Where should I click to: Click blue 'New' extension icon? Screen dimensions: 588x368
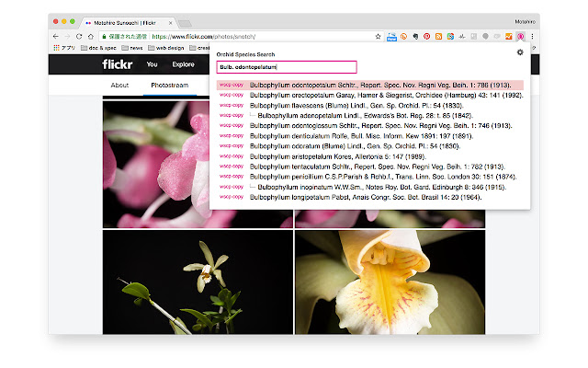pyautogui.click(x=391, y=37)
